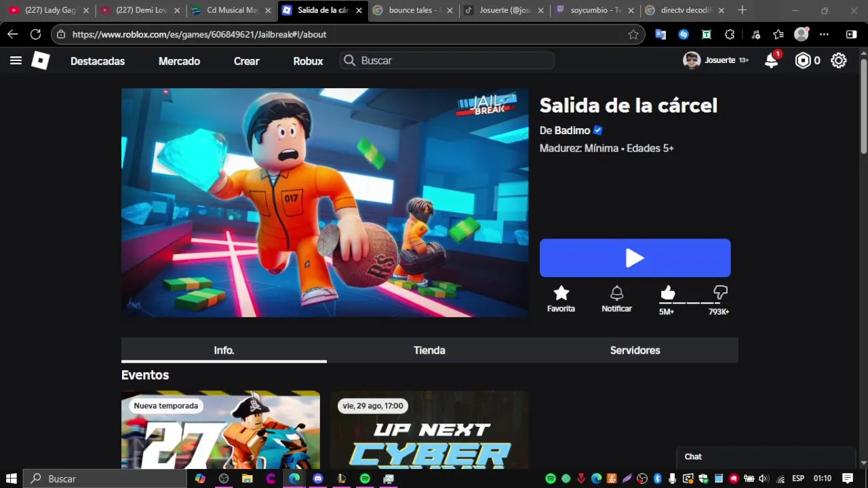Open the Robux nav item
The width and height of the screenshot is (868, 488).
click(308, 61)
